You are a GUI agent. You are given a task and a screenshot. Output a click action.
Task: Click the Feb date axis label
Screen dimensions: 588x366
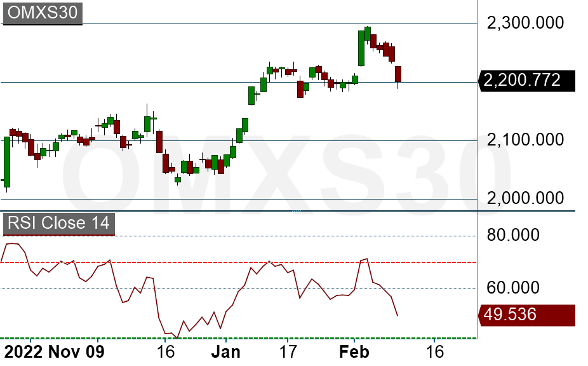tap(354, 352)
